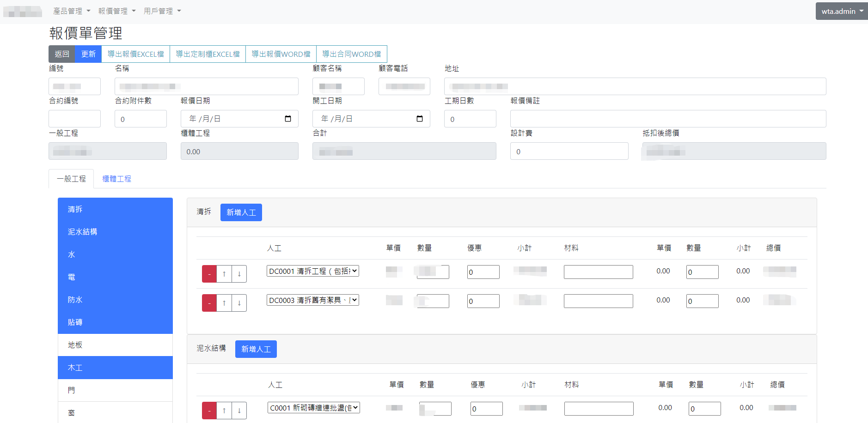Screen dimensions: 868x423
Task: Select 地板 in the category sidebar
Action: tap(115, 345)
